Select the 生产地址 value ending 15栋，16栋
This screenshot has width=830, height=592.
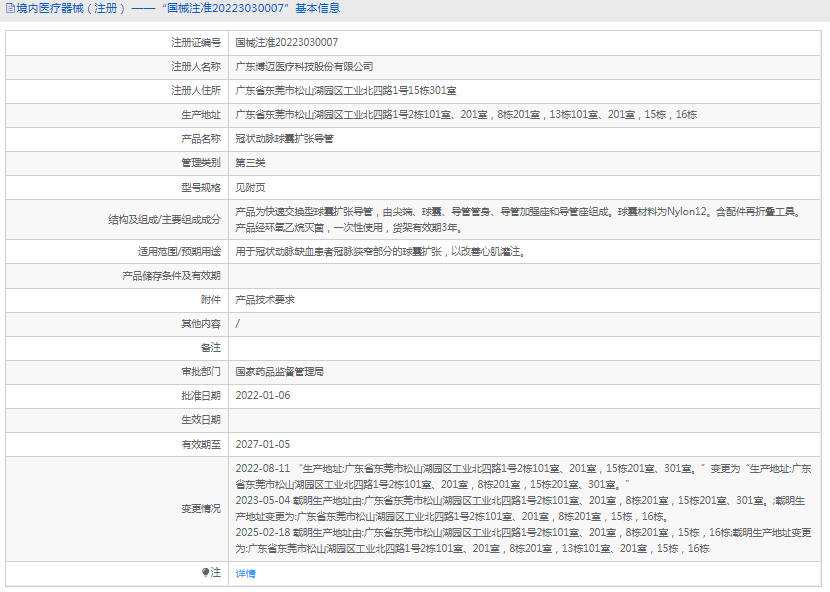(x=466, y=114)
